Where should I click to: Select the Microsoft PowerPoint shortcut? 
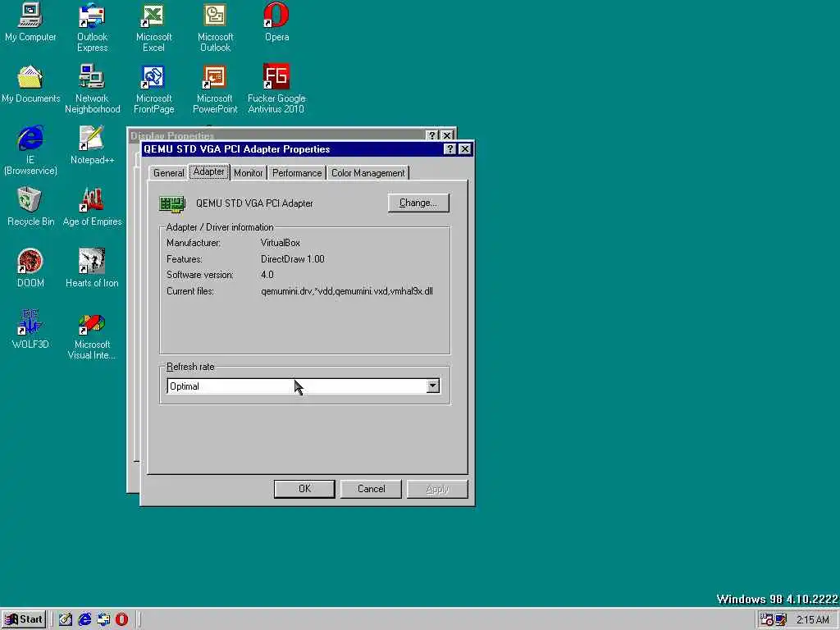pyautogui.click(x=215, y=89)
